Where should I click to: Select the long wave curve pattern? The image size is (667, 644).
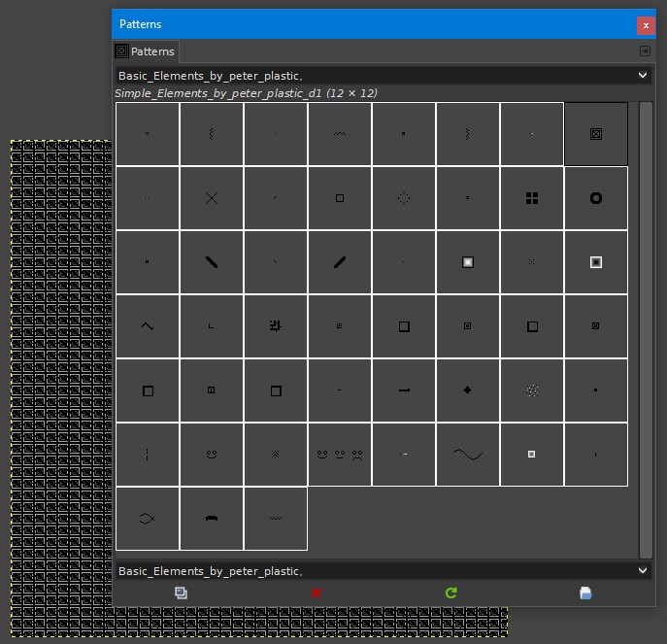(x=468, y=455)
